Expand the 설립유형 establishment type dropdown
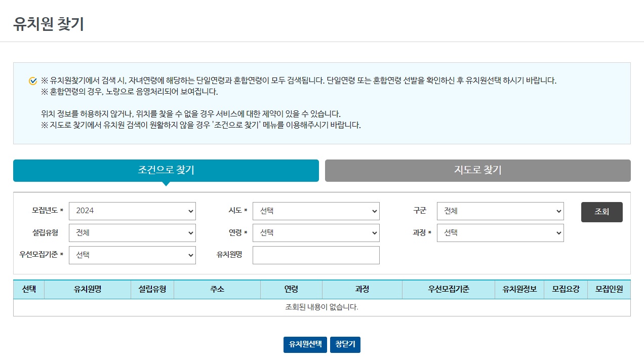 [x=132, y=233]
